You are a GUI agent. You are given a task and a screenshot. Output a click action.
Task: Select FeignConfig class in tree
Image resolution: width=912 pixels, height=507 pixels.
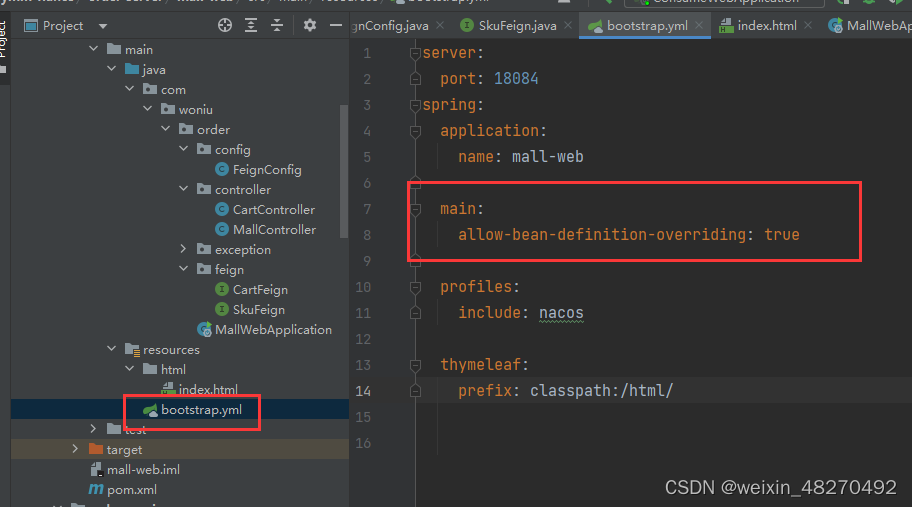pyautogui.click(x=267, y=170)
